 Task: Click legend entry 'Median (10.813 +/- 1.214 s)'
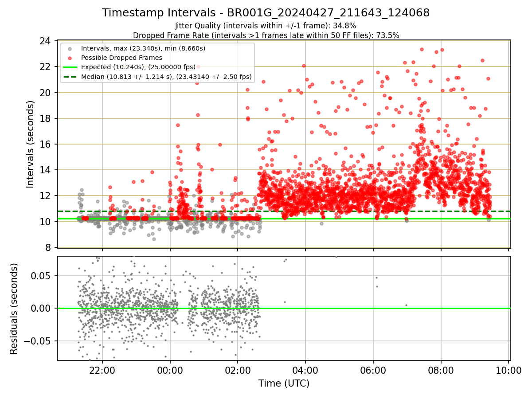166,77
